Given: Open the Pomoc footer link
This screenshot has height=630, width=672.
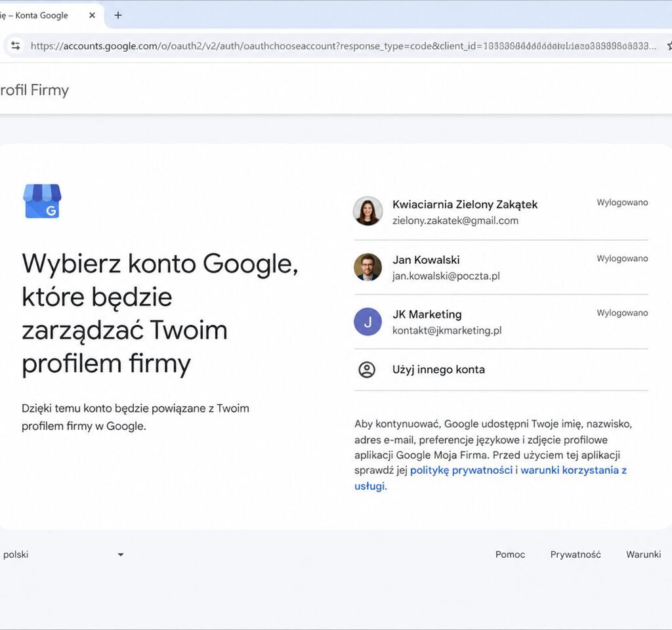Looking at the screenshot, I should point(510,554).
